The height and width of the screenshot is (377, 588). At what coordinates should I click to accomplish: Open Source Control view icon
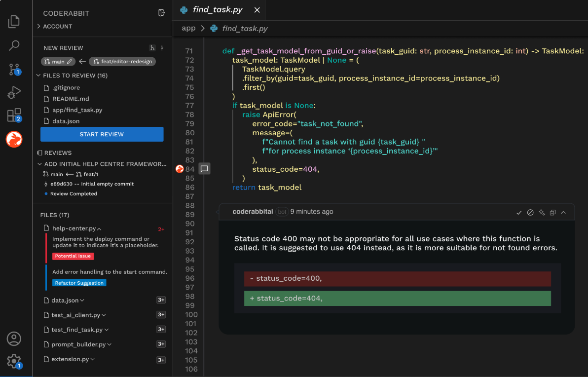14,69
